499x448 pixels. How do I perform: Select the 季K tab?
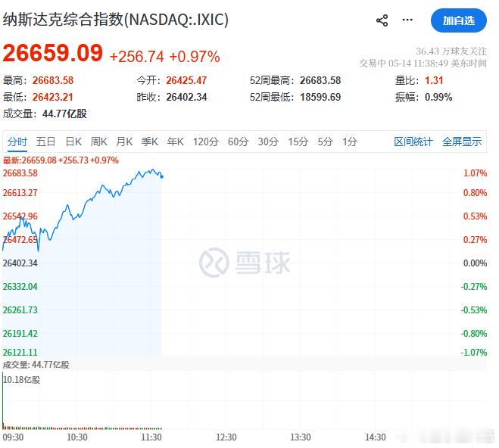(x=150, y=142)
